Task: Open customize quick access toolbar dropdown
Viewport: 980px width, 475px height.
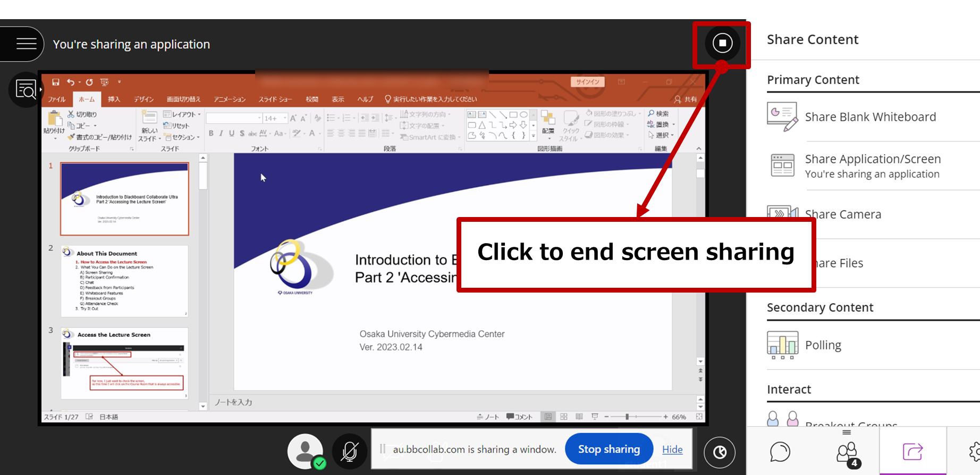Action: point(119,82)
